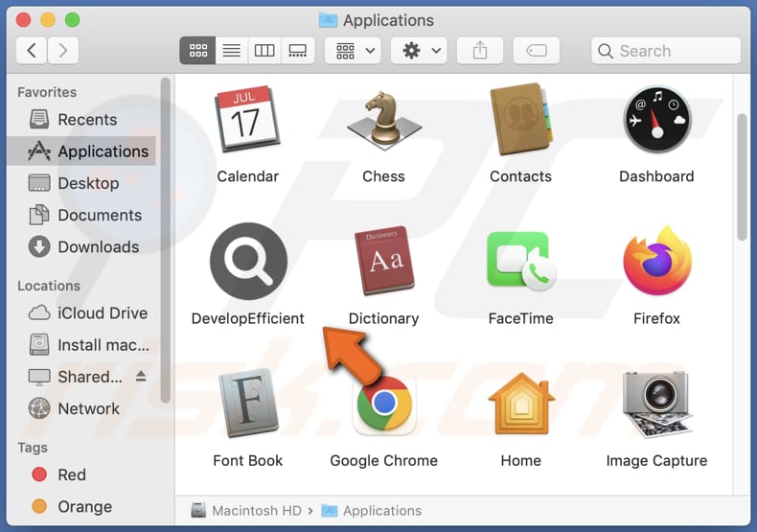Switch to icon view
Viewport: 757px width, 532px height.
(x=198, y=50)
